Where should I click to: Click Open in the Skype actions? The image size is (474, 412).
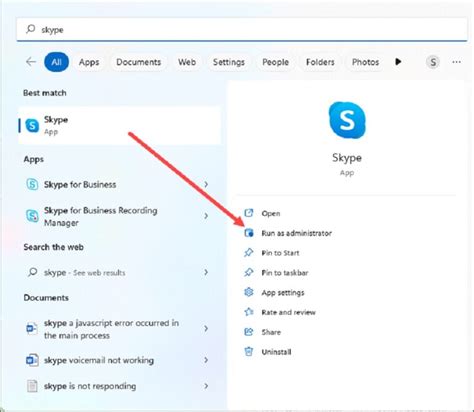pos(271,213)
